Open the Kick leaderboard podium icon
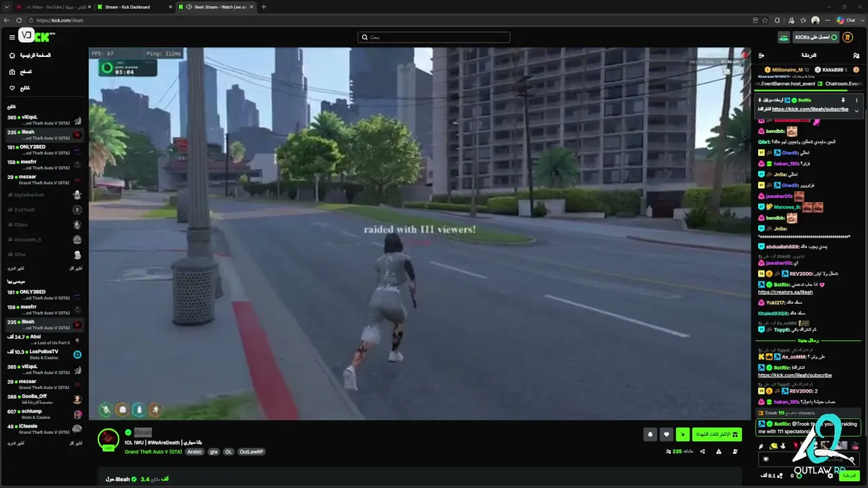The height and width of the screenshot is (488, 868). (x=784, y=37)
